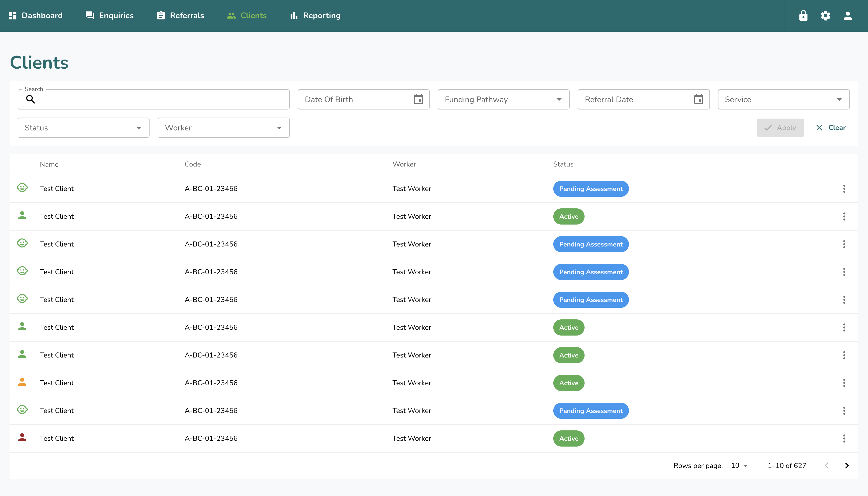
Task: Open three-dot menu for first client row
Action: pos(844,189)
